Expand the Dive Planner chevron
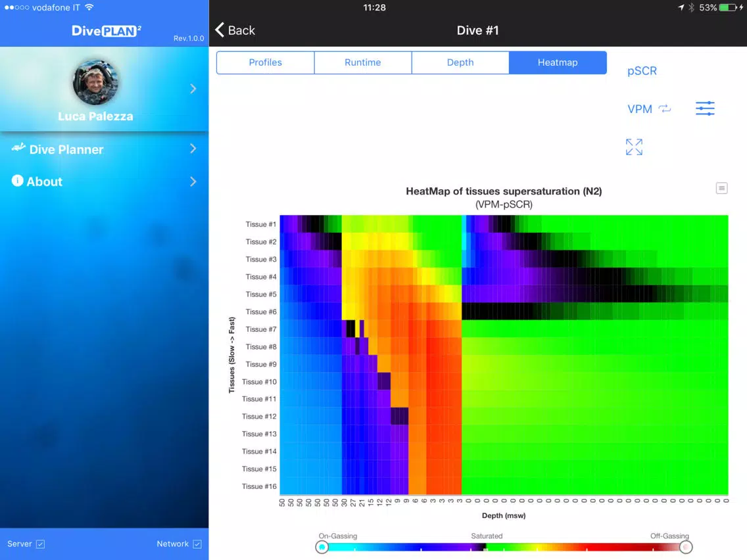The height and width of the screenshot is (560, 747). pyautogui.click(x=193, y=149)
